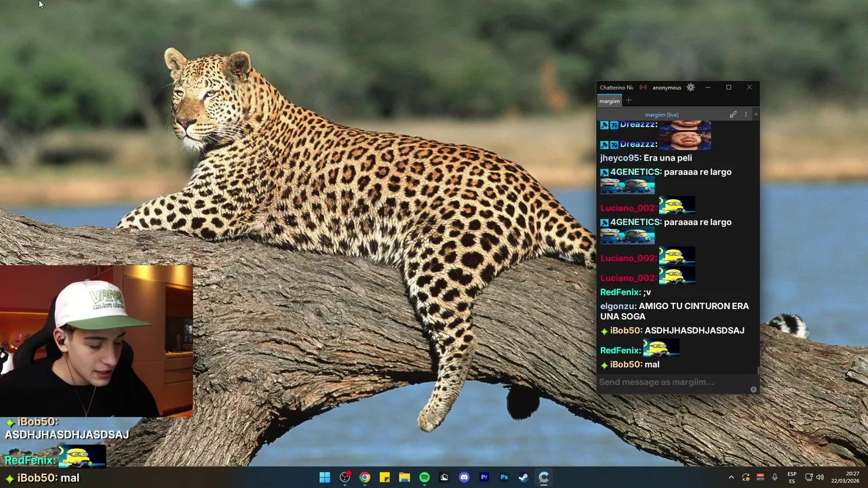Show hidden system tray icons
The width and height of the screenshot is (868, 488).
731,478
